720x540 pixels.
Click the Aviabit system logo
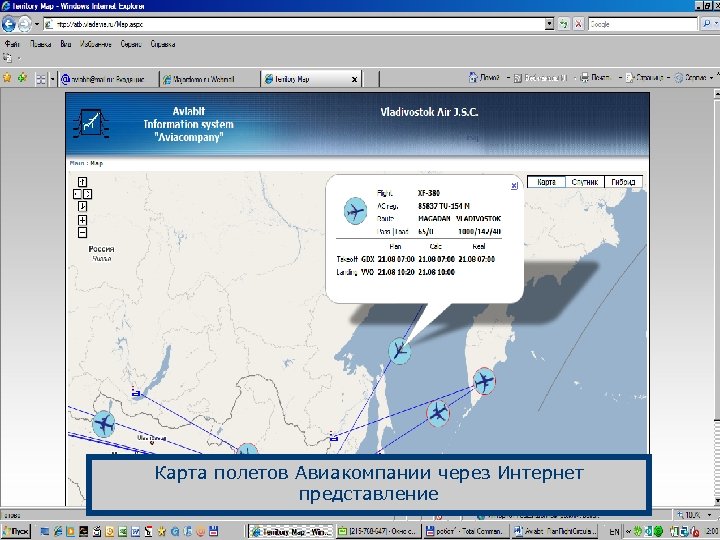coord(91,123)
